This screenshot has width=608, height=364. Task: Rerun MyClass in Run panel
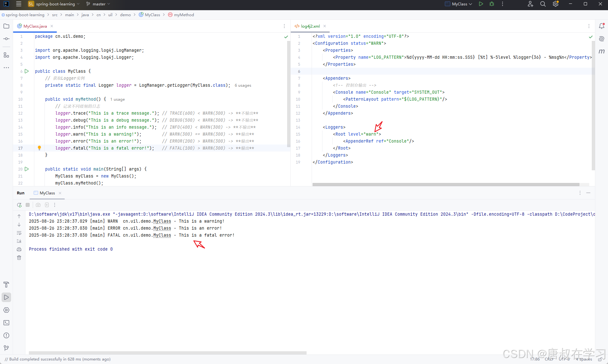(x=19, y=205)
